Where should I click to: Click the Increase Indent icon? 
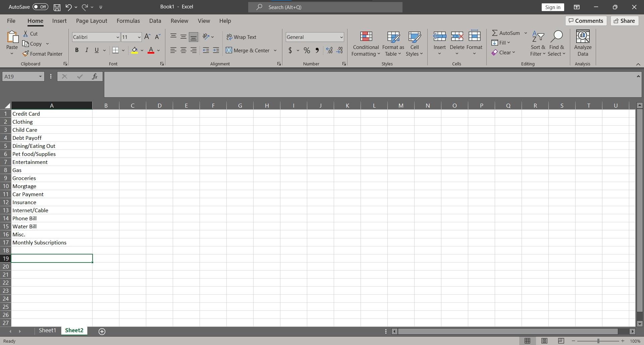pyautogui.click(x=216, y=50)
